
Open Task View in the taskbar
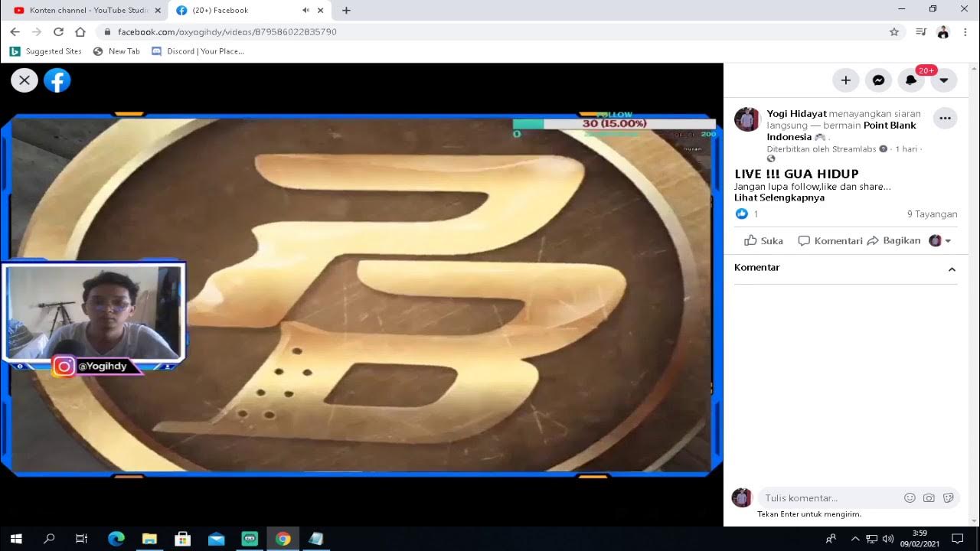82,539
